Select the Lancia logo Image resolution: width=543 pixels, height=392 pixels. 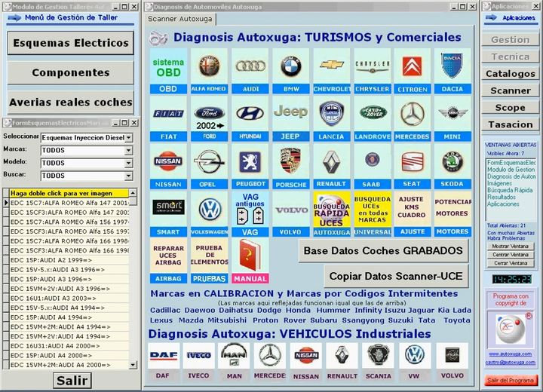coord(331,115)
